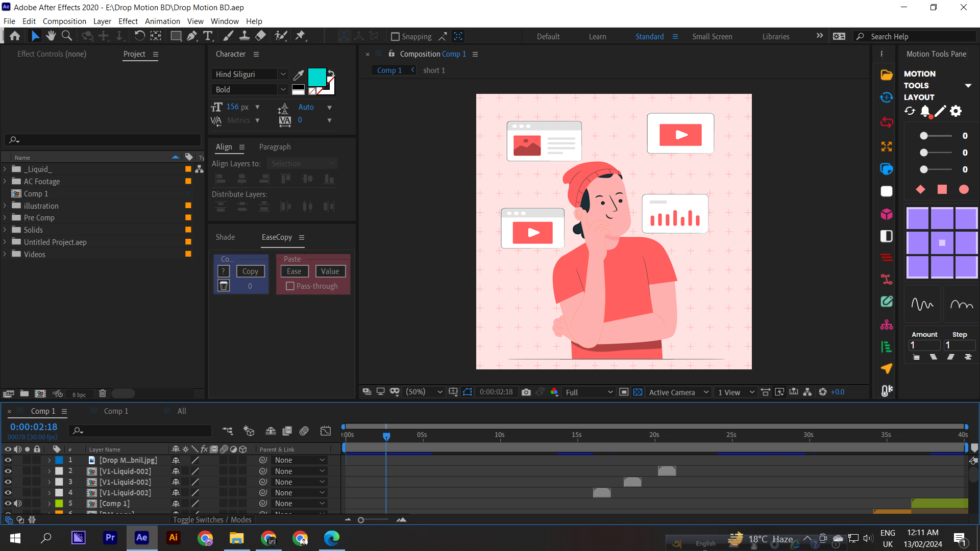Open parent dropdown for layer 1
The image size is (980, 551).
tap(300, 460)
